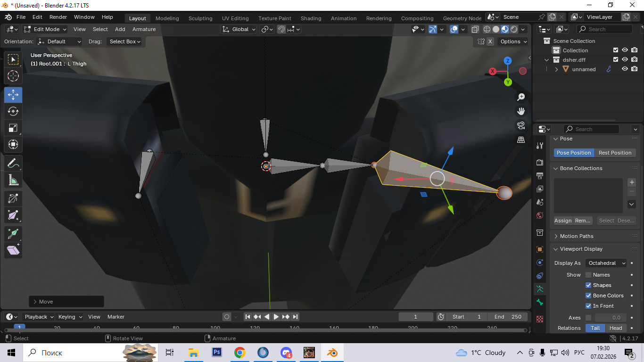Switch to the Sculpting workspace tab
The height and width of the screenshot is (362, 644).
(200, 18)
